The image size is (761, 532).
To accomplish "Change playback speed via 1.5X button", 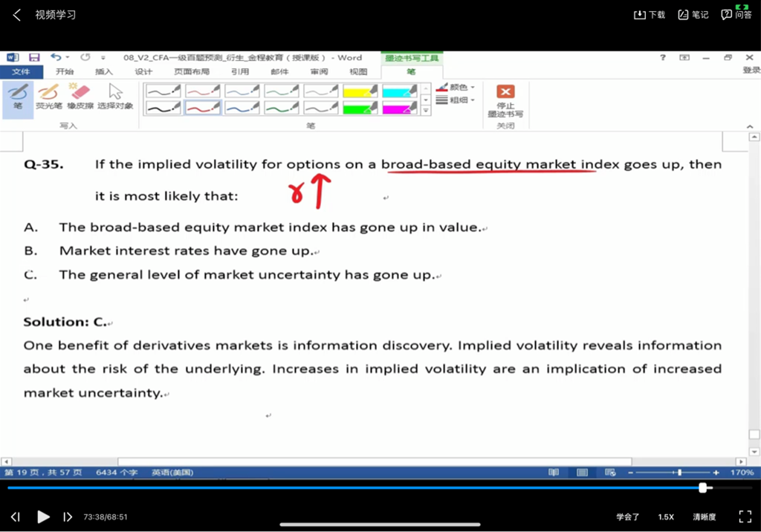I will click(x=665, y=516).
